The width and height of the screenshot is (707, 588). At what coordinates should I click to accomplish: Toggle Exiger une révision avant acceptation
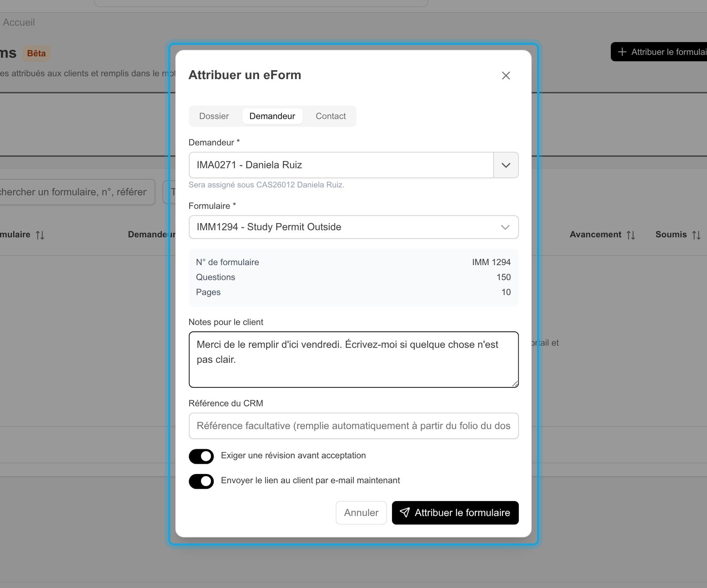[x=201, y=456]
